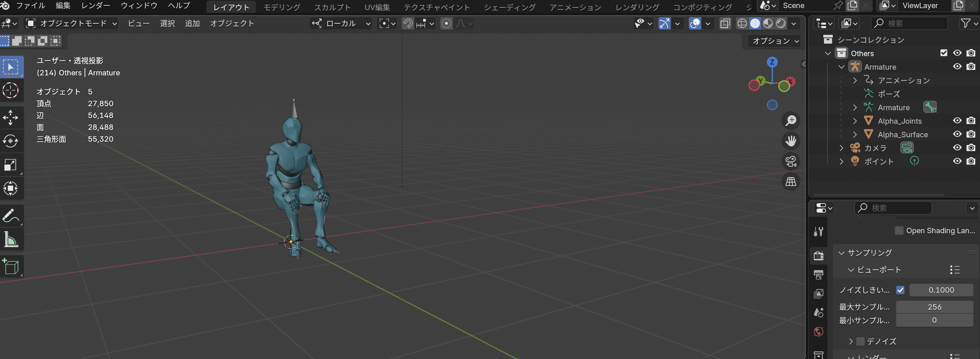
Task: Enable the Open Shading Language checkbox
Action: 899,231
